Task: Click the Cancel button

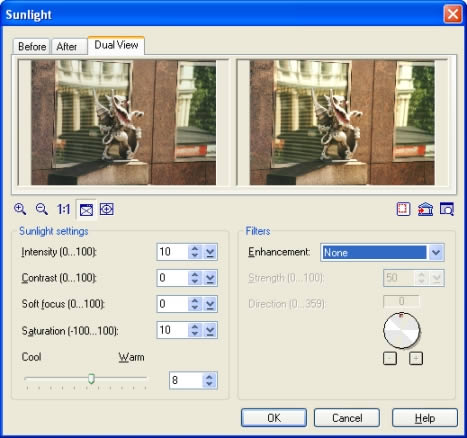Action: coord(347,418)
